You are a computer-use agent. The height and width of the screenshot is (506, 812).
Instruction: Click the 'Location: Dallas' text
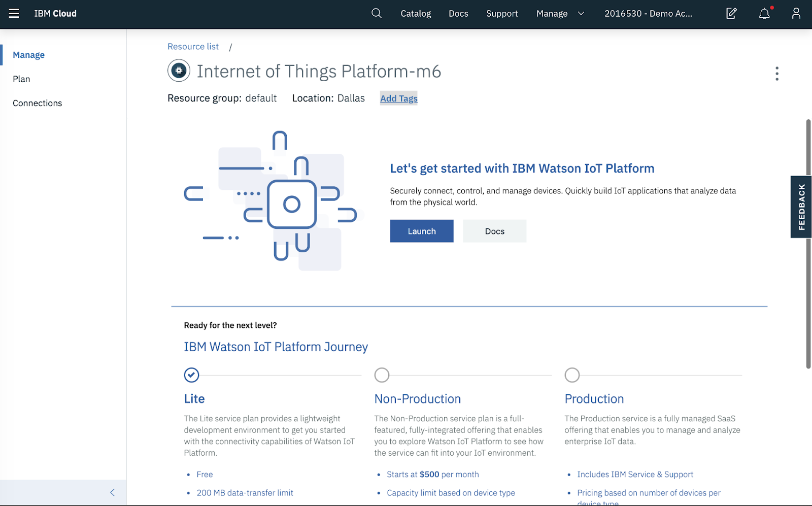(328, 98)
